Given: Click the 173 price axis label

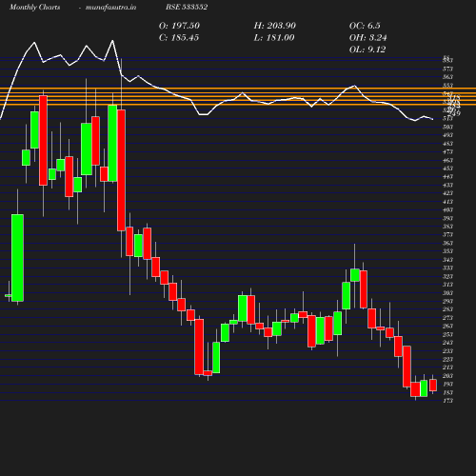Looking at the screenshot, I should [447, 401].
